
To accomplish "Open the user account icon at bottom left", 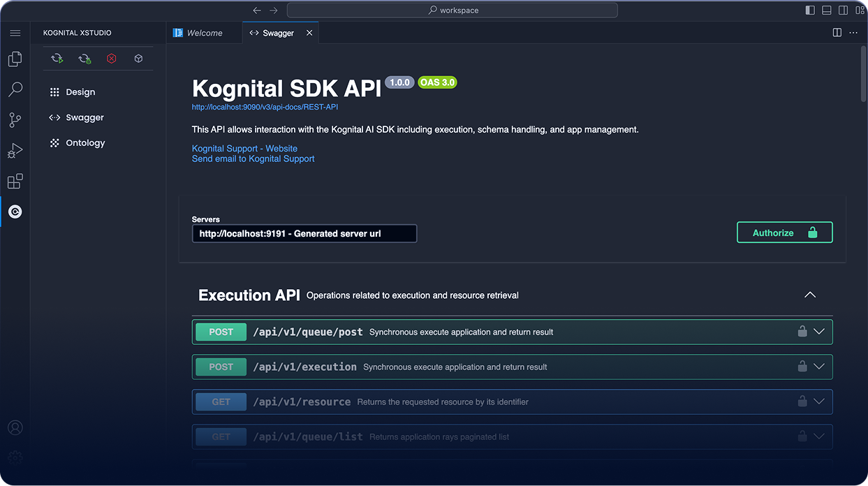I will click(15, 427).
